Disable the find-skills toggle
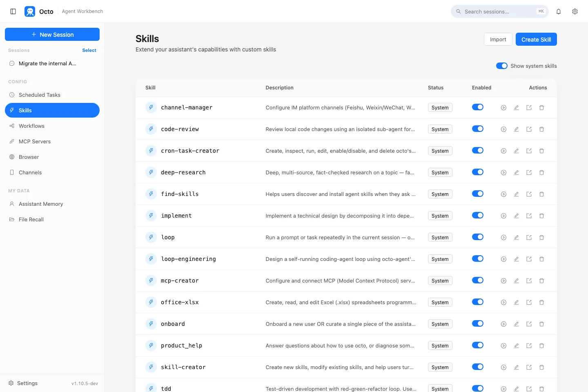 (x=478, y=194)
